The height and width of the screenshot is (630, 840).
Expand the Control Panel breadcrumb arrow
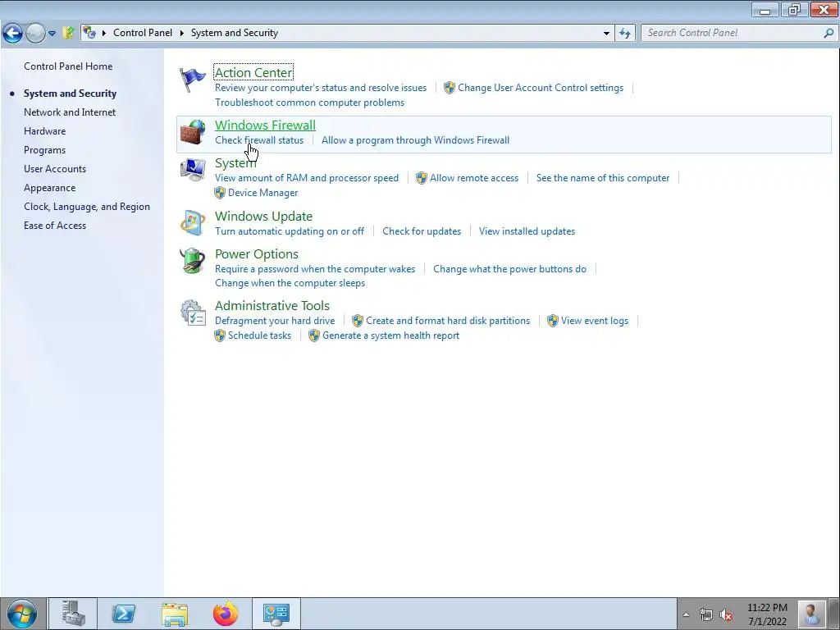pyautogui.click(x=181, y=33)
